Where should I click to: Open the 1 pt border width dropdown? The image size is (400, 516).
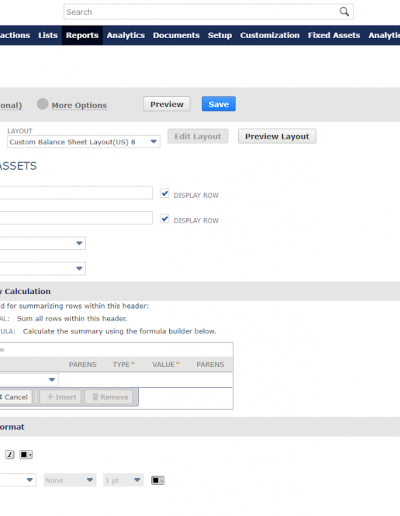click(x=123, y=480)
